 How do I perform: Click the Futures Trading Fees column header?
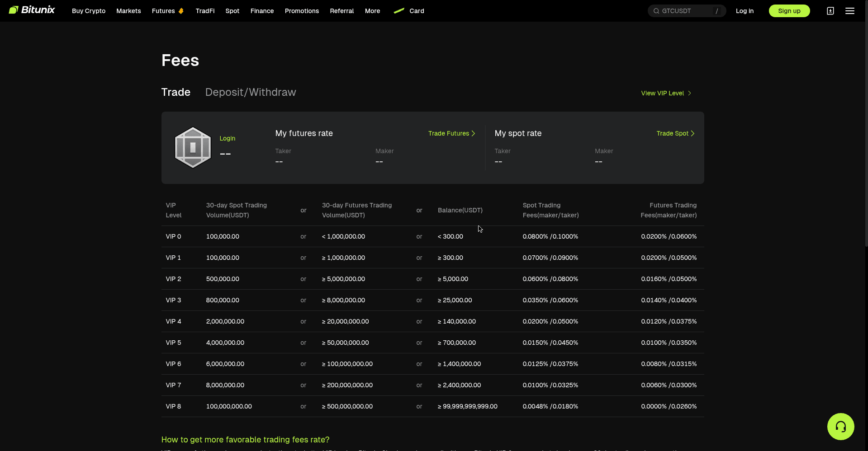click(669, 210)
